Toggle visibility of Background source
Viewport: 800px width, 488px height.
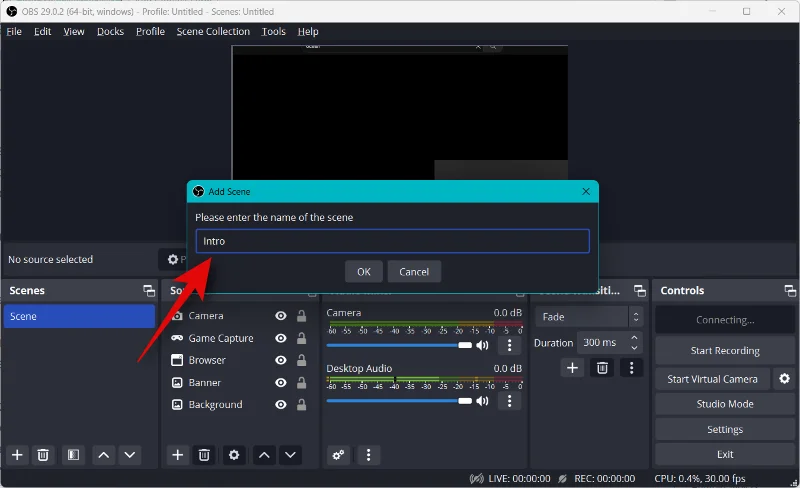[x=281, y=405]
